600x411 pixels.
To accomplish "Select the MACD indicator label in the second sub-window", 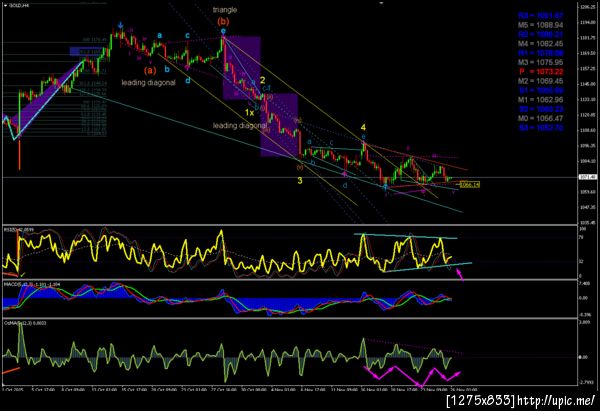I will pyautogui.click(x=32, y=284).
